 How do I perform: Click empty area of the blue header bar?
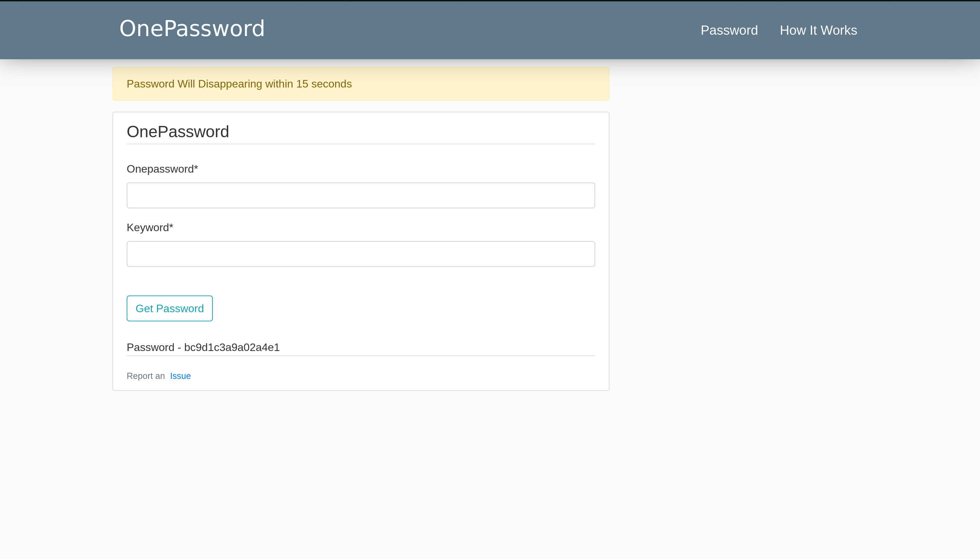coord(480,30)
